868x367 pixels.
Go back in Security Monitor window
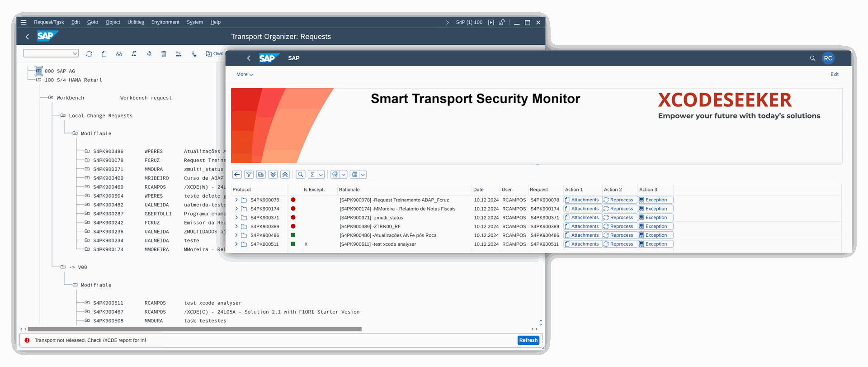(x=248, y=58)
